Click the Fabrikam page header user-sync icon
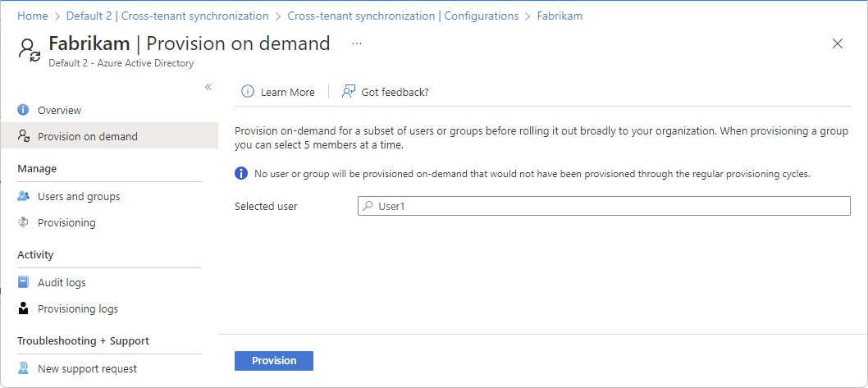The width and height of the screenshot is (868, 388). 29,50
